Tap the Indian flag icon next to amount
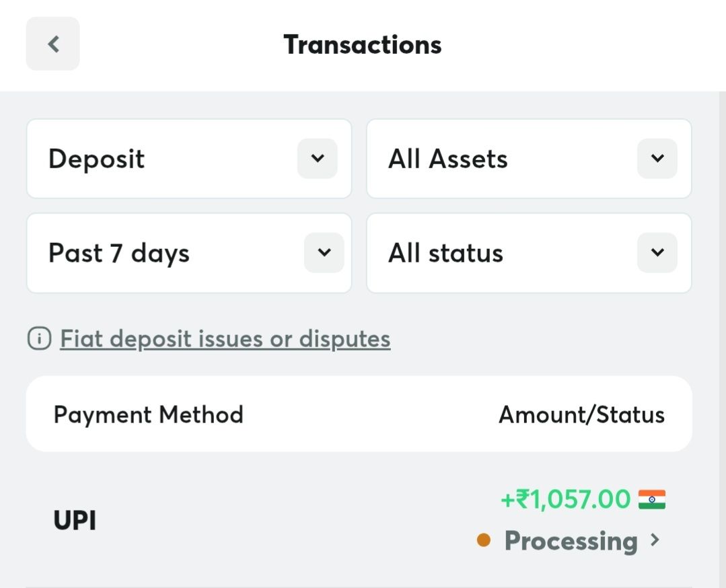Image resolution: width=726 pixels, height=588 pixels. pos(652,500)
